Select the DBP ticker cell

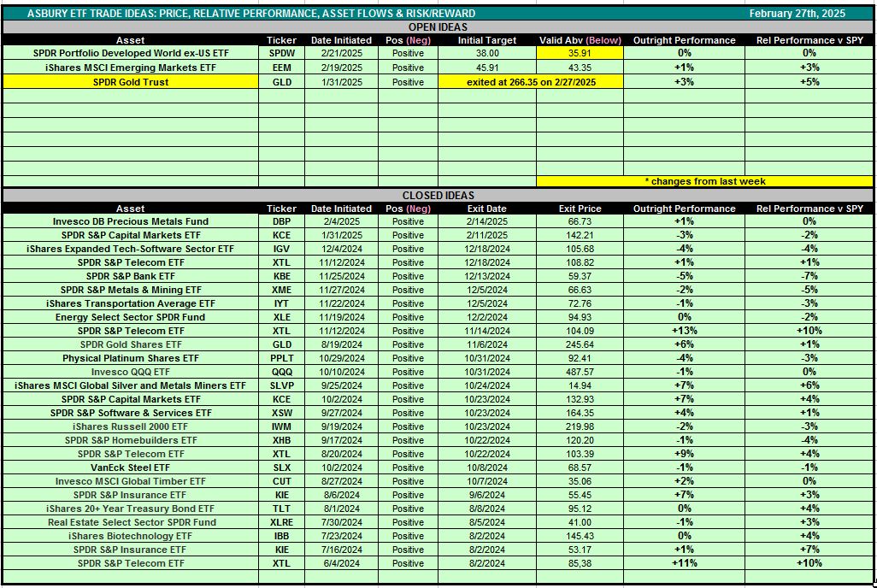tap(281, 221)
